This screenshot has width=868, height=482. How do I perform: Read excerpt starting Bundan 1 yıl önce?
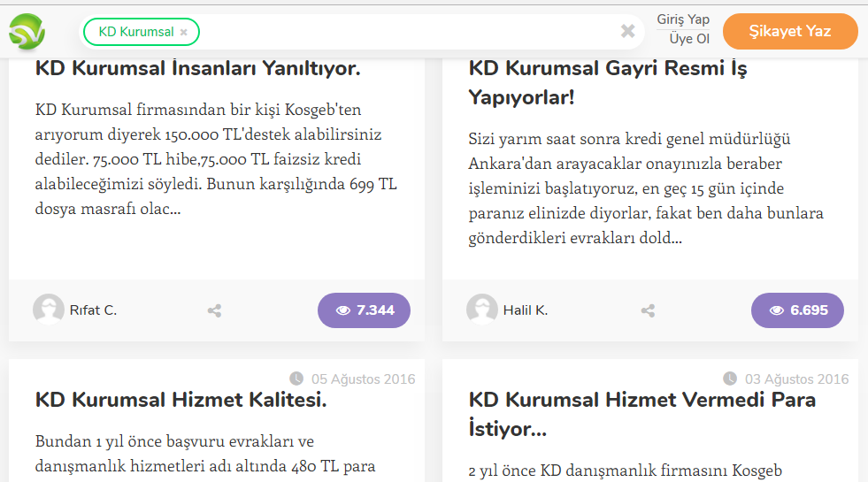205,453
